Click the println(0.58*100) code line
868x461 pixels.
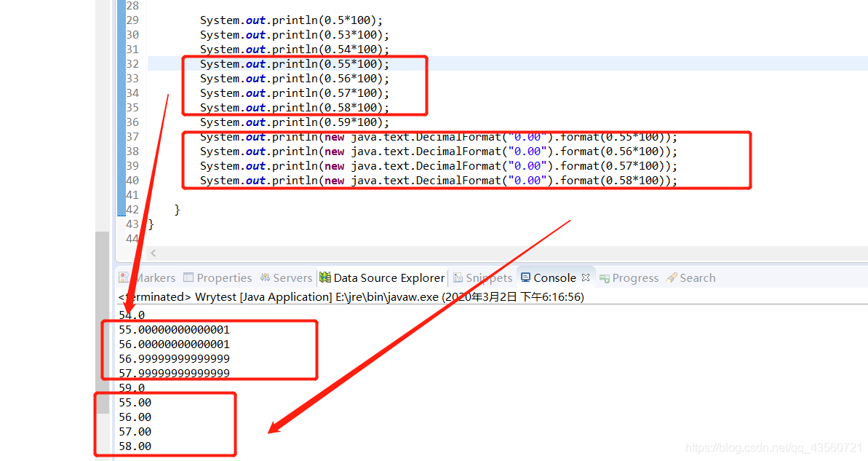295,108
